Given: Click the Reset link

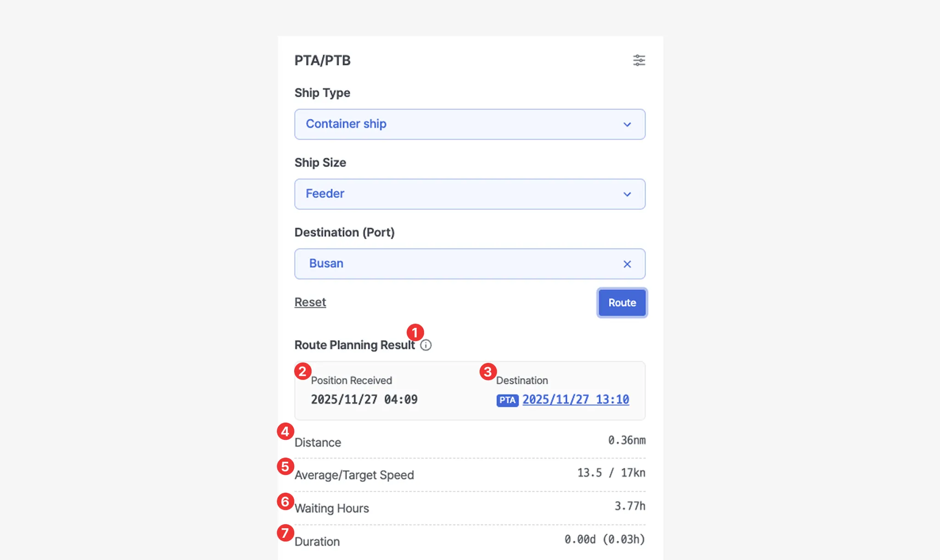Looking at the screenshot, I should point(310,302).
